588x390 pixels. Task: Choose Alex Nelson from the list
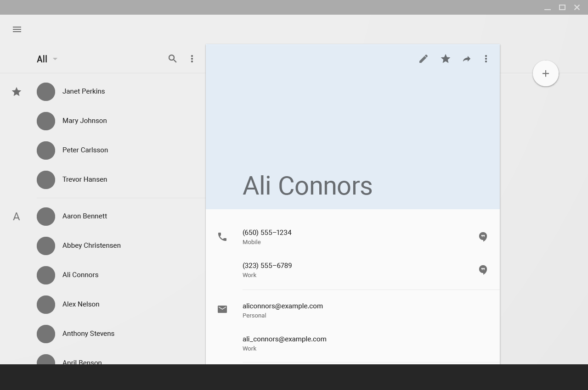click(81, 304)
